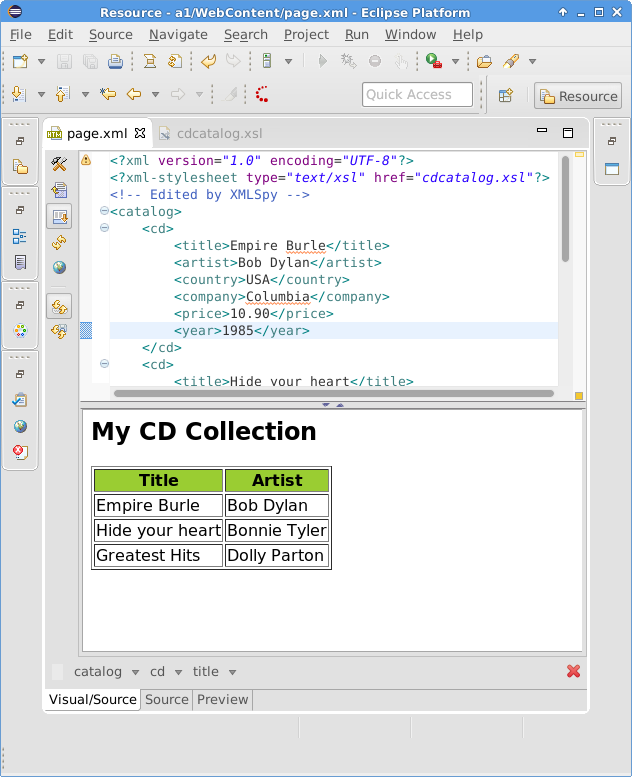The height and width of the screenshot is (777, 632).
Task: Switch to the Preview tab
Action: 222,699
